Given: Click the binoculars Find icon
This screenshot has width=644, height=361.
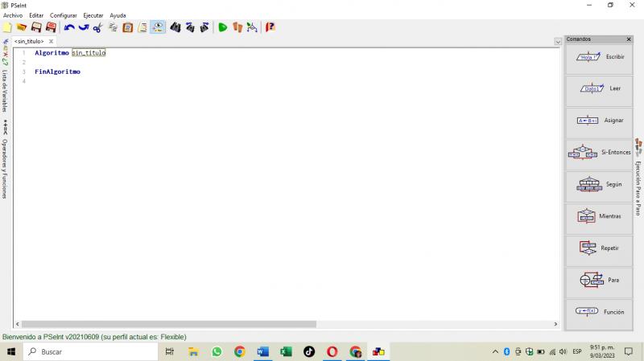Looking at the screenshot, I should [x=175, y=27].
